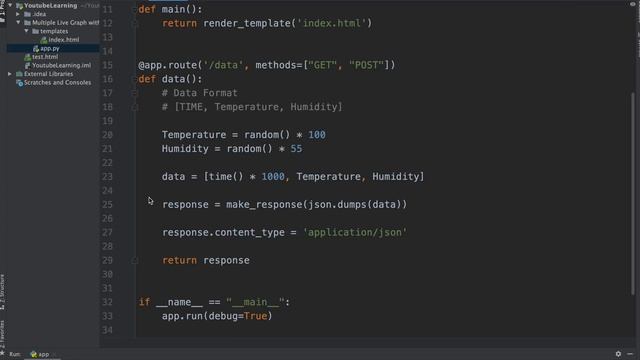Select app.py in the project tree

tap(50, 49)
